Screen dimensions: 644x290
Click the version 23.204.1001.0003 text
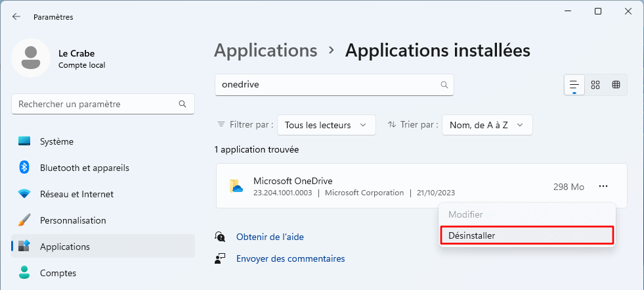point(282,193)
